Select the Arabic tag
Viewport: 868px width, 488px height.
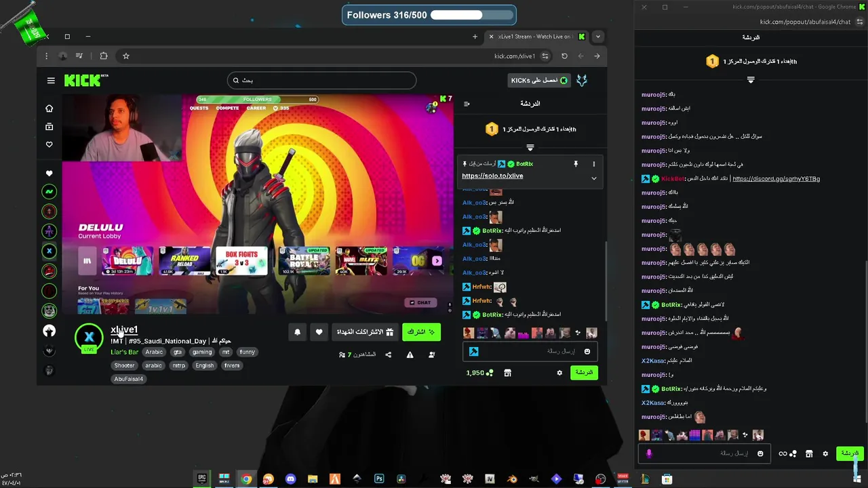point(154,352)
